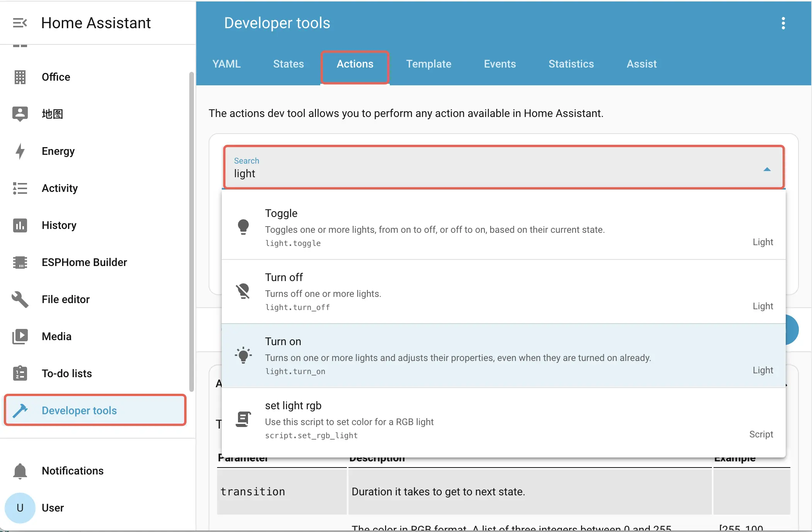Switch to the Template tab
The image size is (812, 532).
click(x=428, y=64)
